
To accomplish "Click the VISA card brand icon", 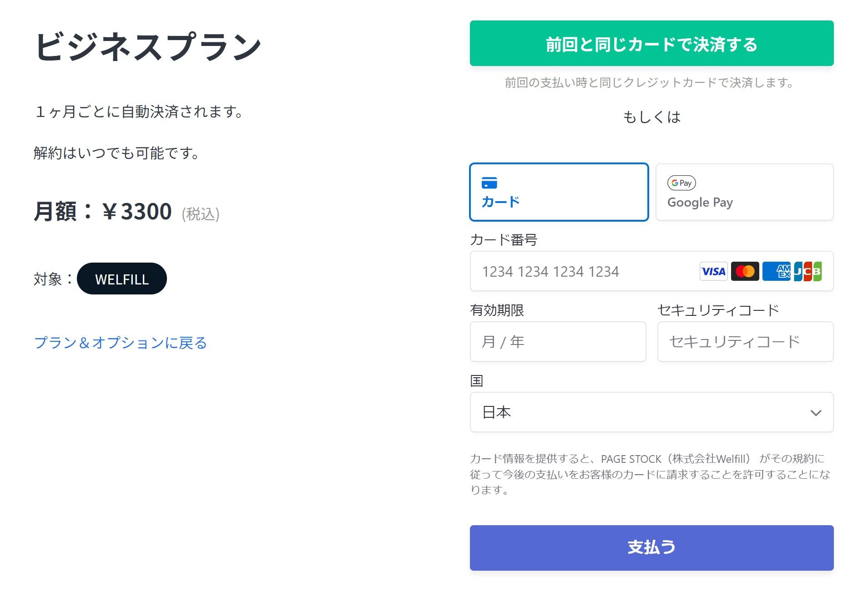I will (713, 271).
